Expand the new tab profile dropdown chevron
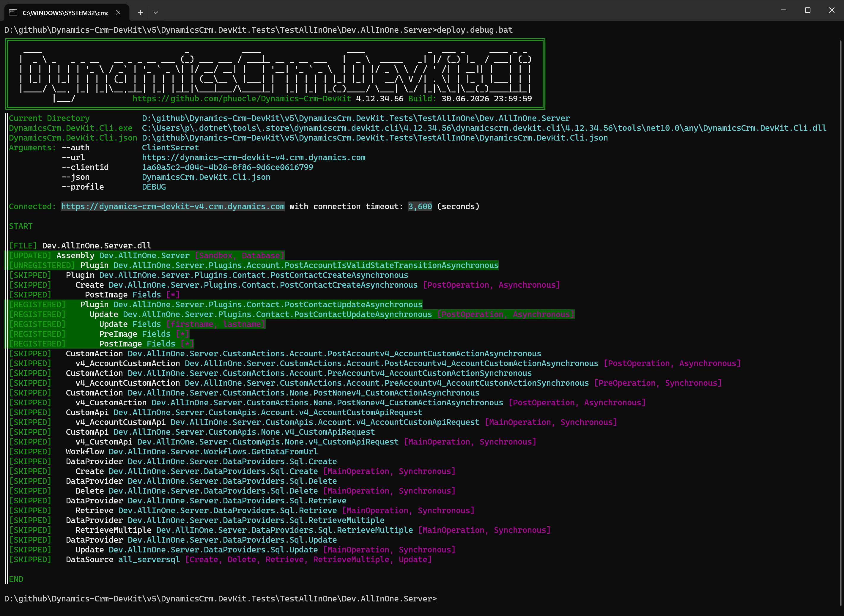This screenshot has width=844, height=616. click(156, 12)
